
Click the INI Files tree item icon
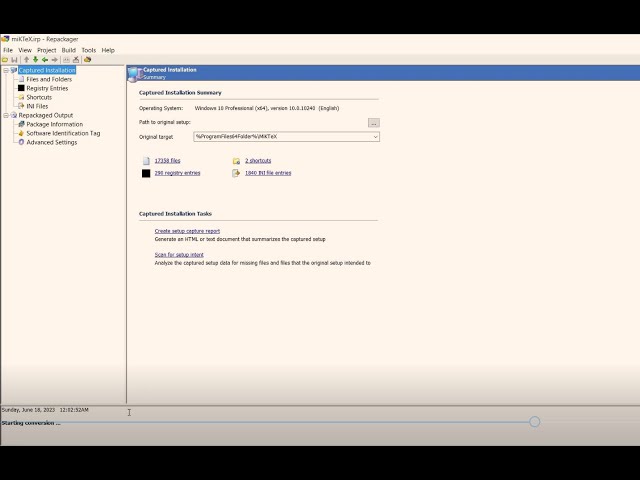point(21,106)
